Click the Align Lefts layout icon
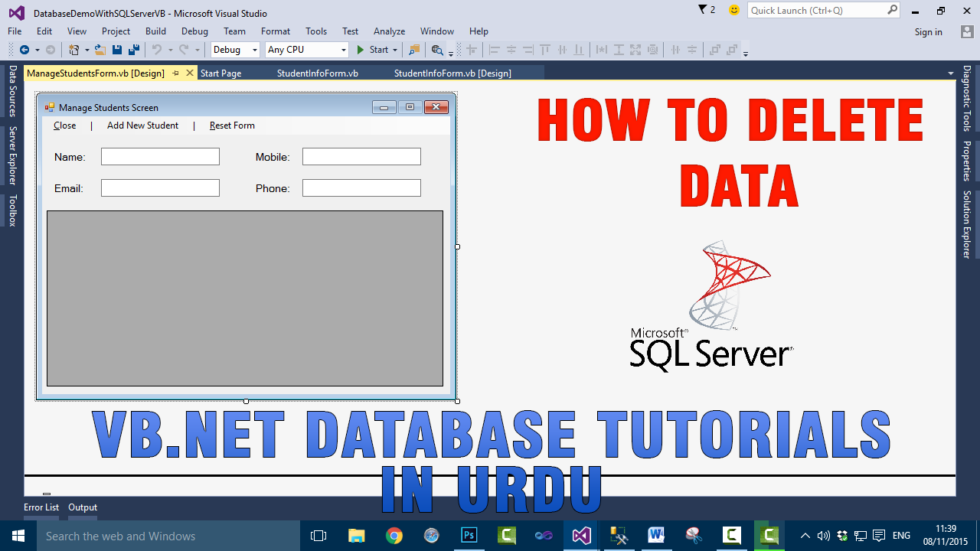Screen dimensions: 980x551 click(x=495, y=50)
